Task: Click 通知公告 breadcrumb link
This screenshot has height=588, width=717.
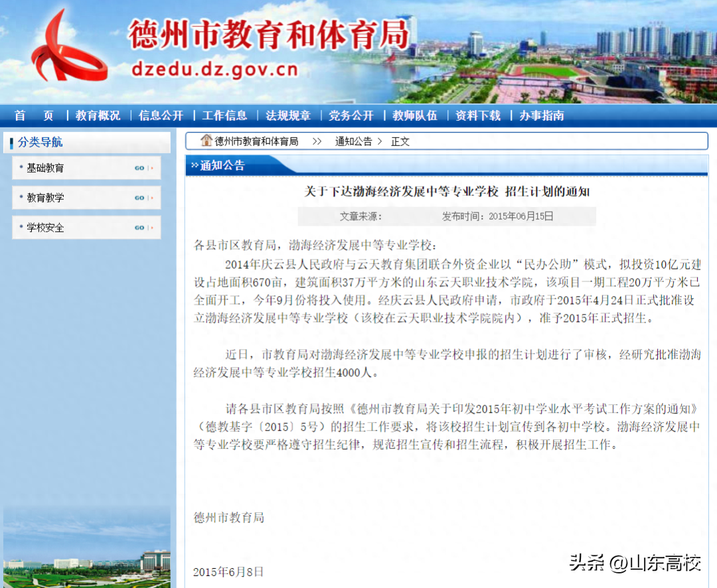Action: point(353,141)
